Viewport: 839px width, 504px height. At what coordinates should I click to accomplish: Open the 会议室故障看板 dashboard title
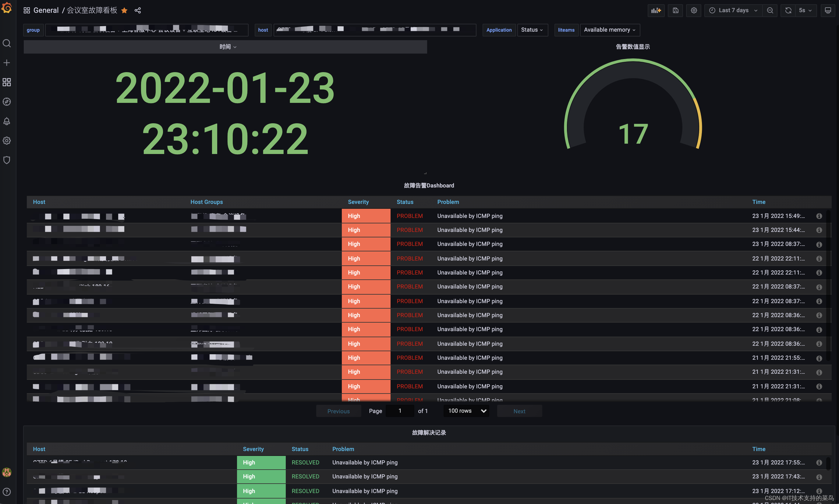[92, 11]
